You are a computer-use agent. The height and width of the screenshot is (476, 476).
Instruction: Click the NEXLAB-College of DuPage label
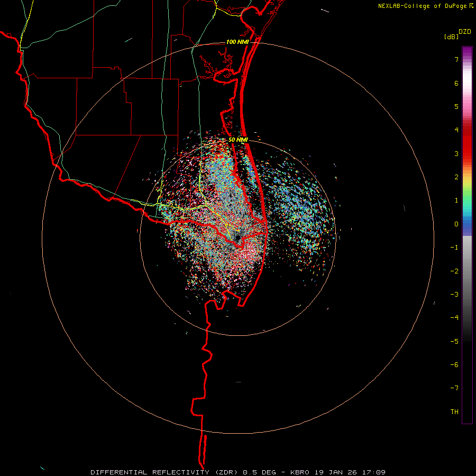422,6
